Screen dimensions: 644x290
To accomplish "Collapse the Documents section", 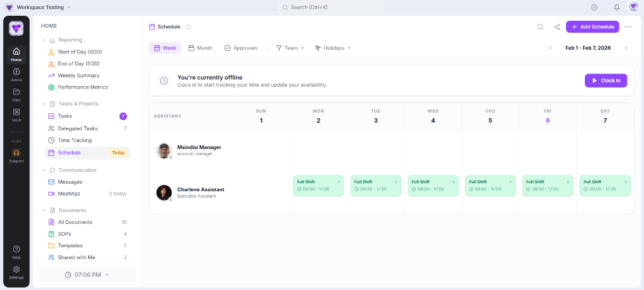I will click(x=43, y=210).
